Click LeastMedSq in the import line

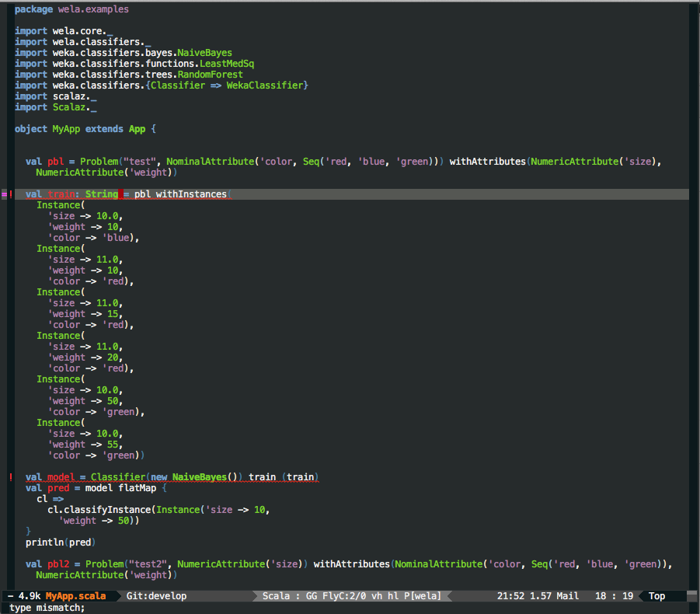[227, 64]
